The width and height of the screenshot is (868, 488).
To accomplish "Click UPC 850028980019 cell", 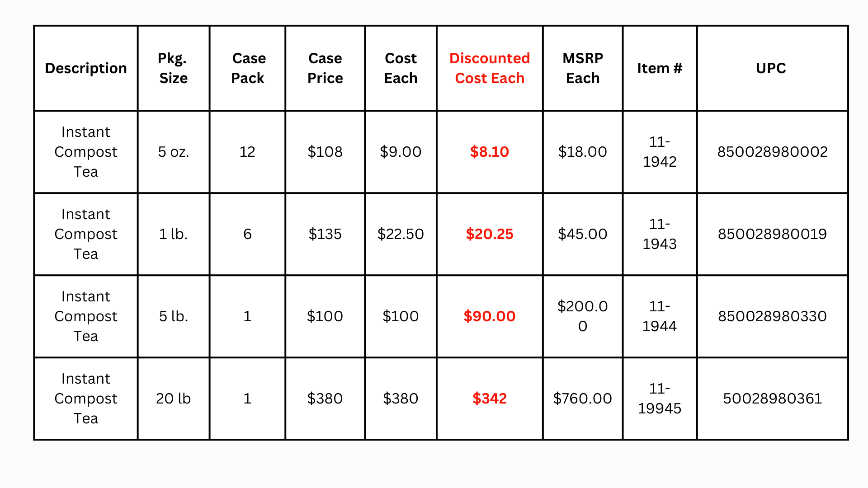I will 772,234.
